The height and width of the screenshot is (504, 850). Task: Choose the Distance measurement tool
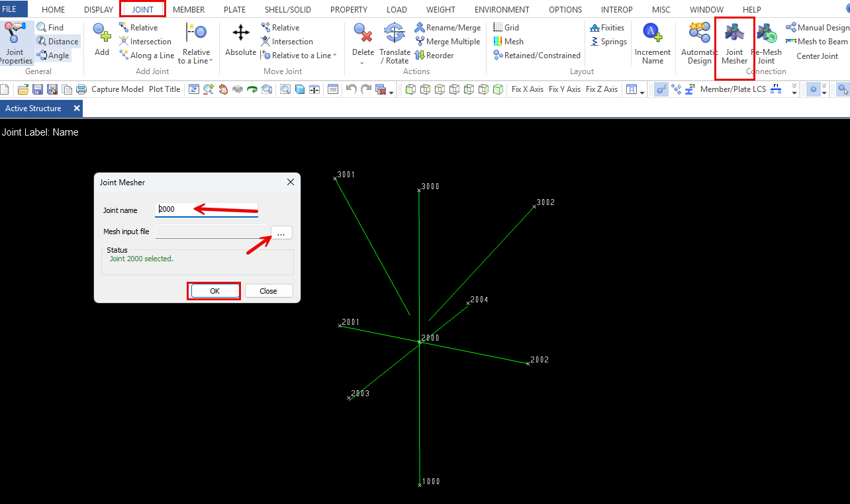[58, 41]
